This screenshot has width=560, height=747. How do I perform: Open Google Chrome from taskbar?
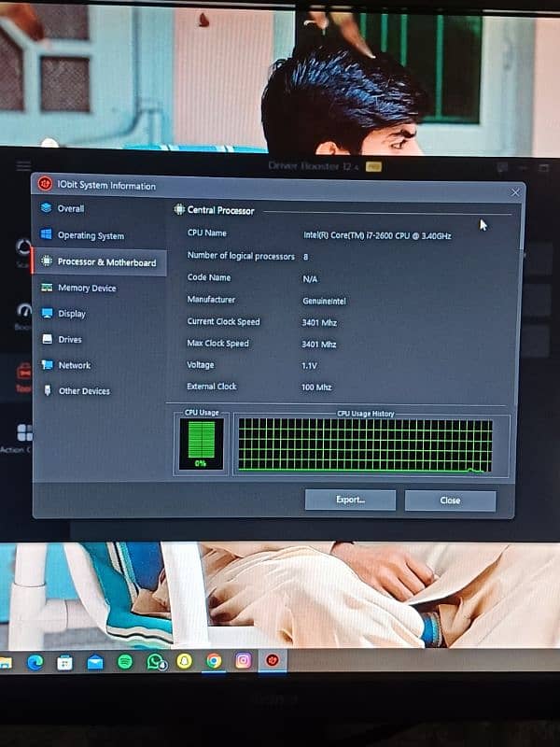(x=214, y=661)
